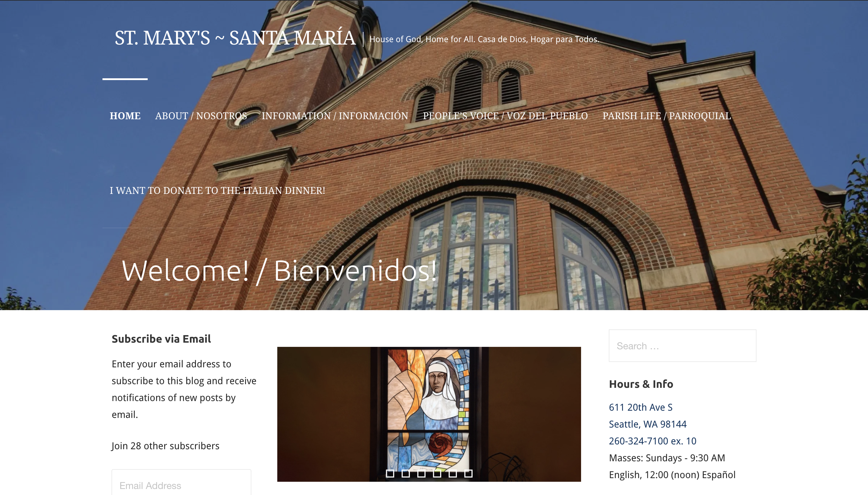Screen dimensions: 868x495
Task: Click the 'Join 28 other subscribers' text
Action: tap(165, 446)
